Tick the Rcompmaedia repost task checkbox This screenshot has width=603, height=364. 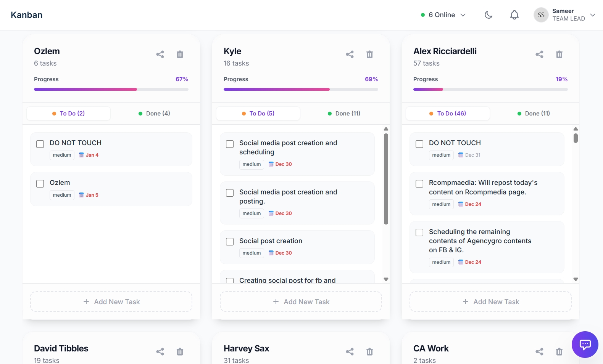pyautogui.click(x=419, y=184)
